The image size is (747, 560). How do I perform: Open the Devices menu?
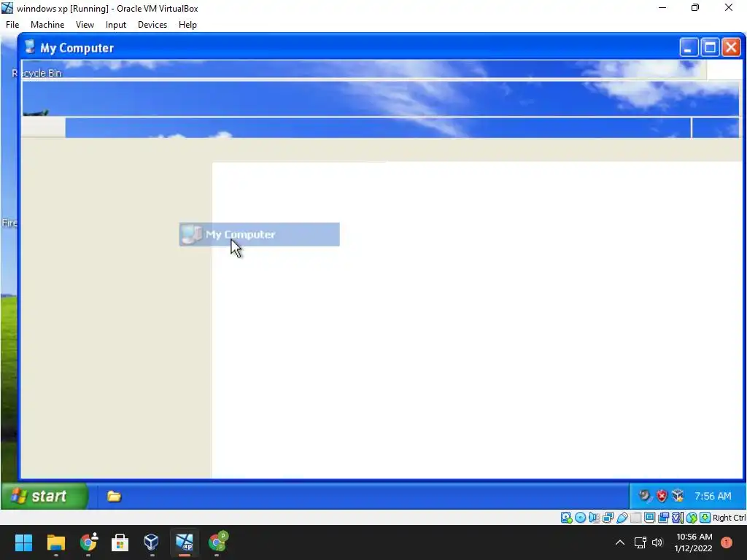(152, 25)
